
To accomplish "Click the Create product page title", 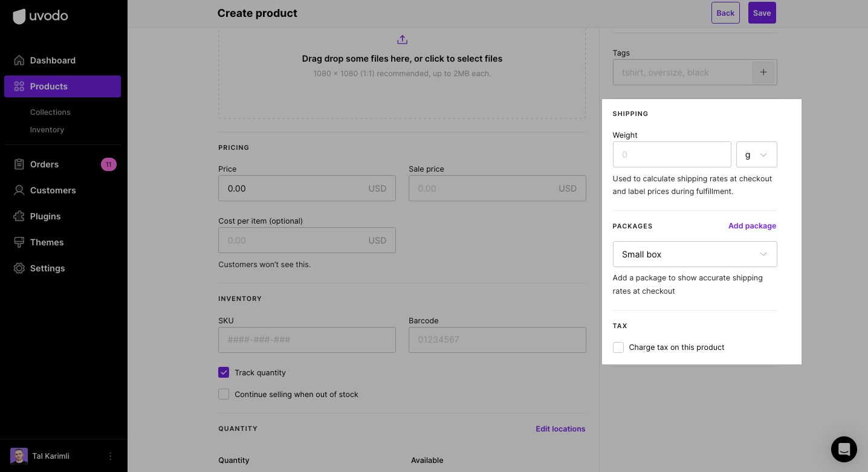I will pyautogui.click(x=257, y=13).
